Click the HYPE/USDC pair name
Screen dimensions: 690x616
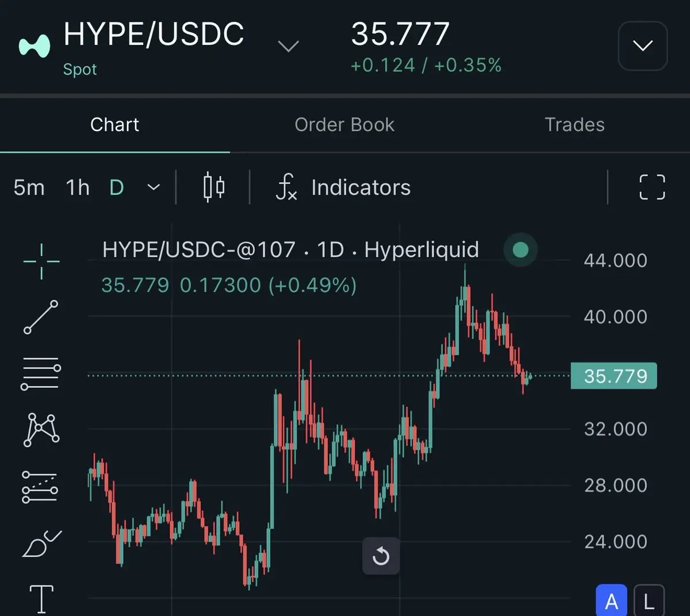[x=154, y=34]
